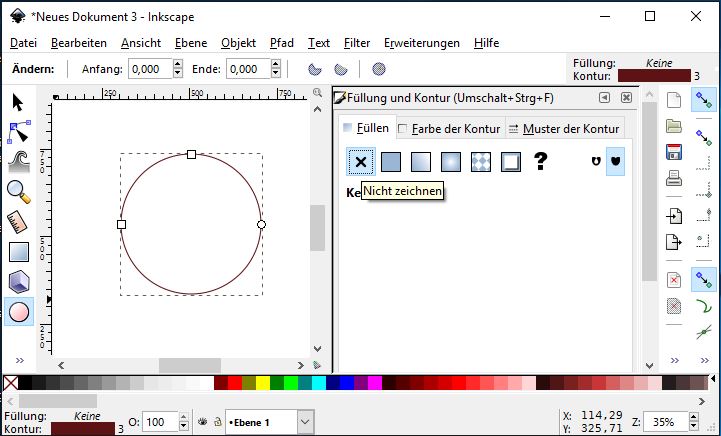Select the Rectangle tool
This screenshot has width=721, height=436.
[19, 252]
